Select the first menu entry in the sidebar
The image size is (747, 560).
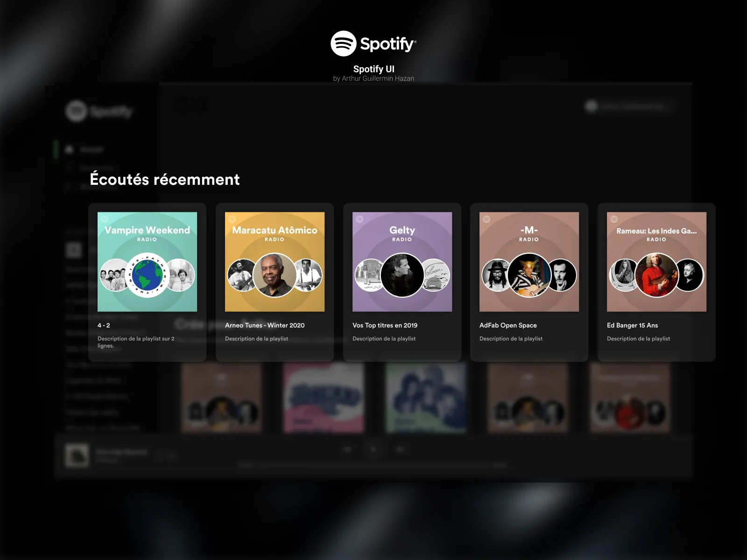[91, 149]
